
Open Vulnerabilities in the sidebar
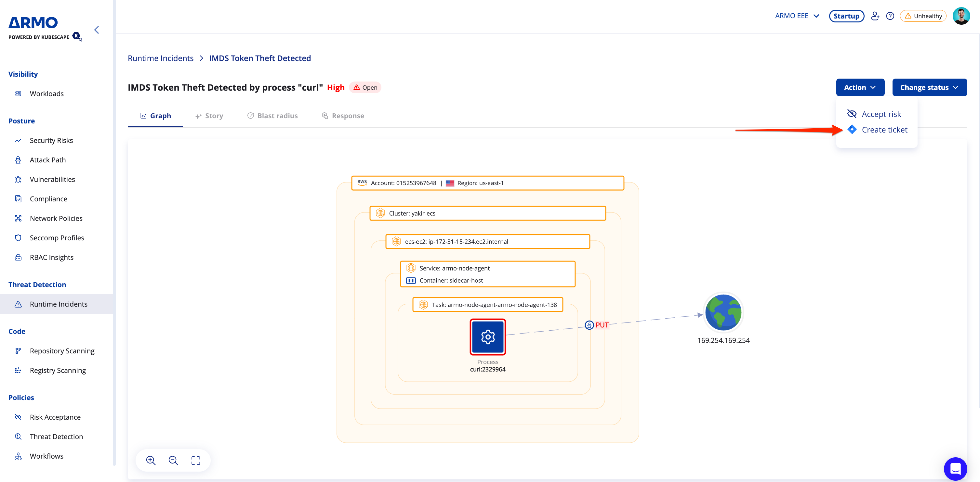[52, 179]
